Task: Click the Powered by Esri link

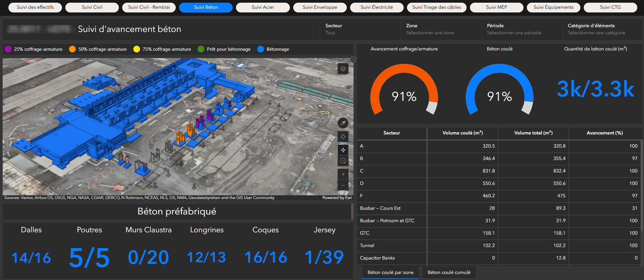Action: [337, 198]
